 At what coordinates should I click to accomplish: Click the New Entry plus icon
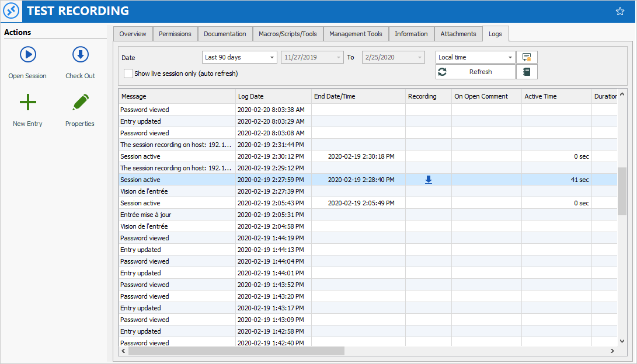point(27,103)
